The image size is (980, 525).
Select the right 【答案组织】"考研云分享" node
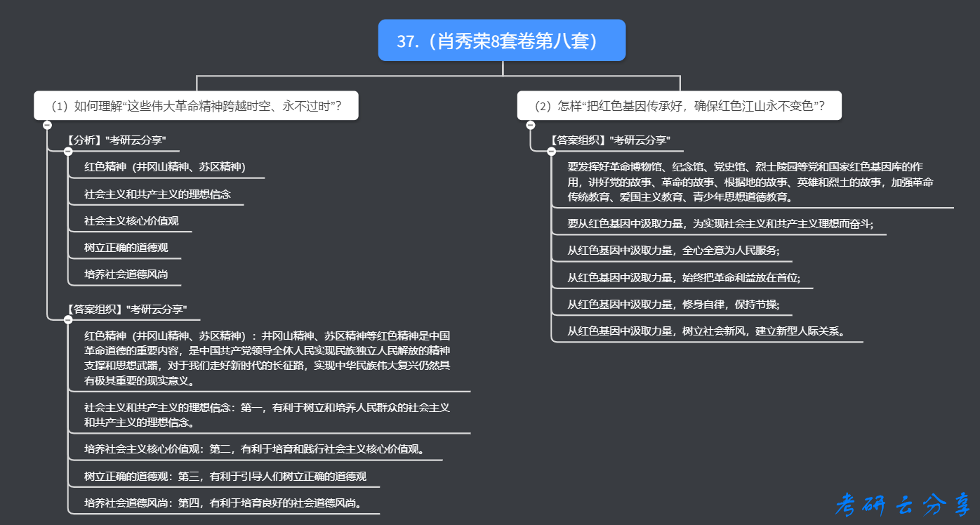[x=609, y=140]
